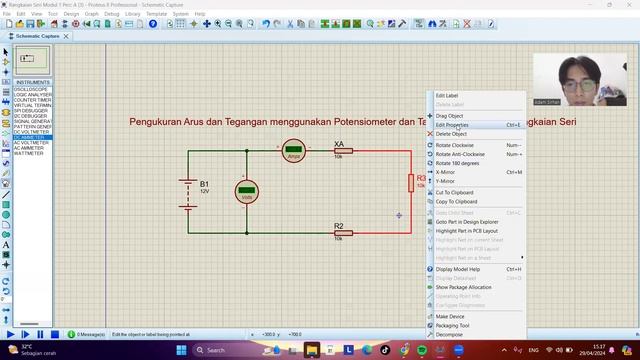
Task: Choose Show Package Allocation in context menu
Action: coord(476,287)
